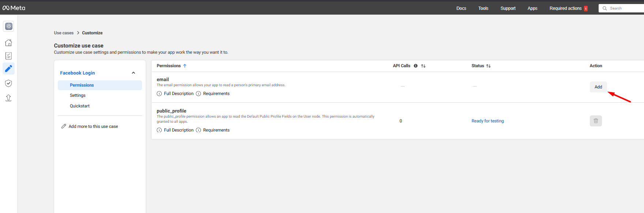Click the public_profile API calls value 0

click(x=401, y=121)
